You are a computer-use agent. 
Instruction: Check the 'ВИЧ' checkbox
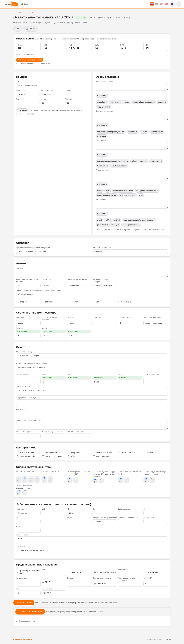[94, 302]
